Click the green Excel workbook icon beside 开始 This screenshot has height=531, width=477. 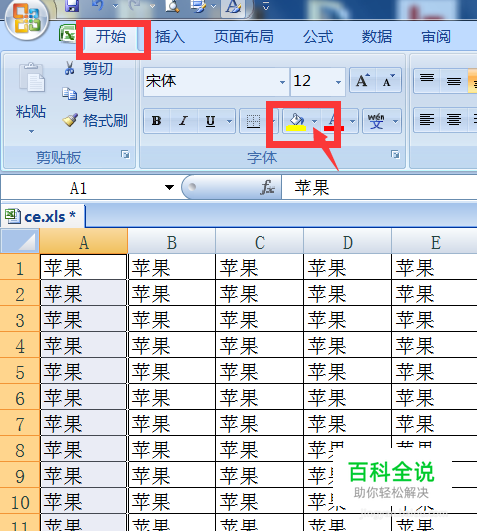coord(67,34)
